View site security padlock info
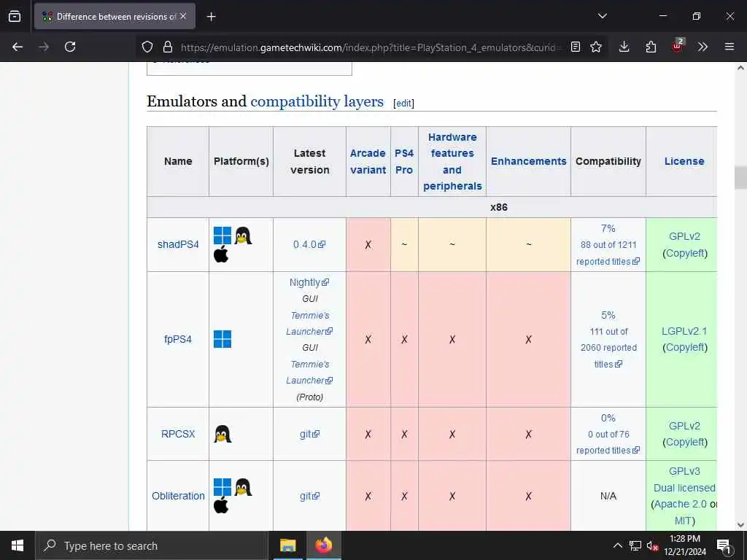Viewport: 747px width, 560px height. [167, 47]
